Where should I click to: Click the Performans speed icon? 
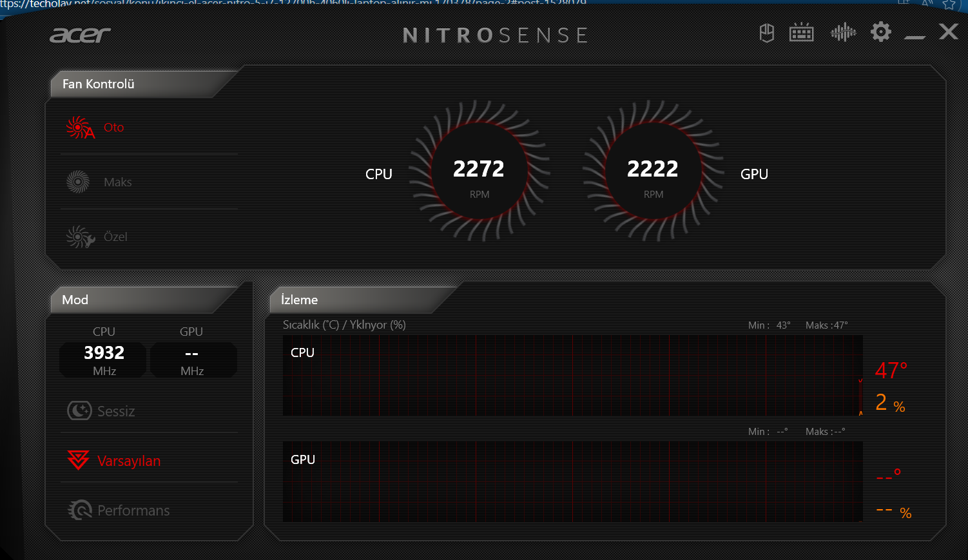pyautogui.click(x=80, y=510)
